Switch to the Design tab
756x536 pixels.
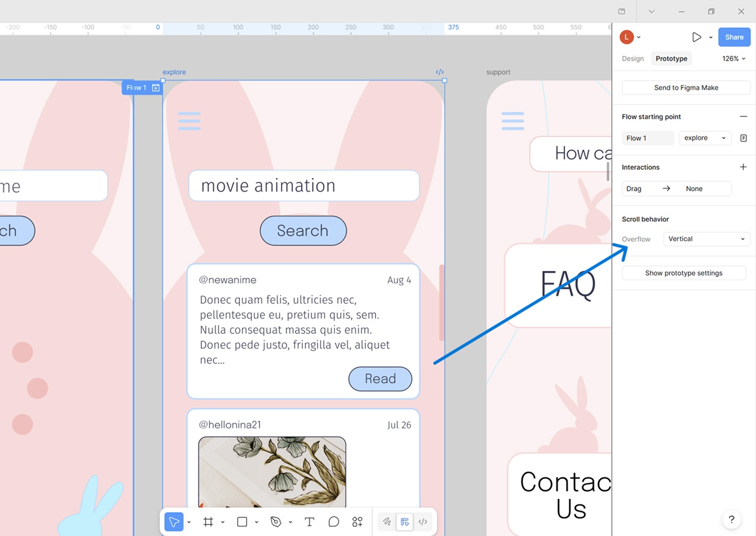(x=632, y=58)
